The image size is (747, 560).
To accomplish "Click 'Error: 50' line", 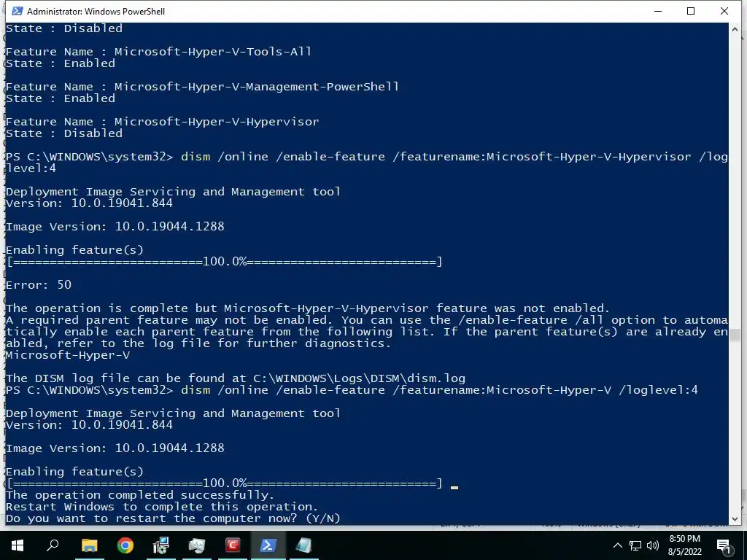I will [39, 285].
